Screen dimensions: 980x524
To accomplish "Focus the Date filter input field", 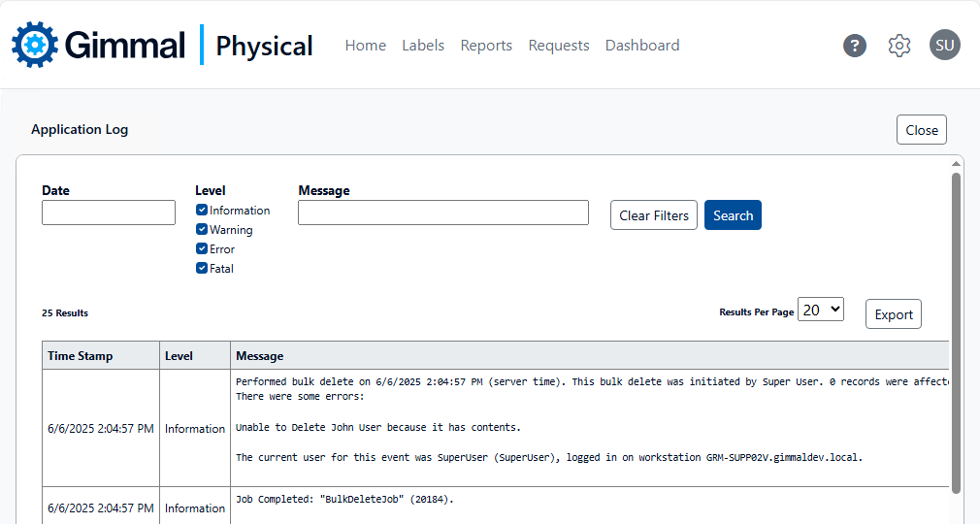I will click(109, 213).
